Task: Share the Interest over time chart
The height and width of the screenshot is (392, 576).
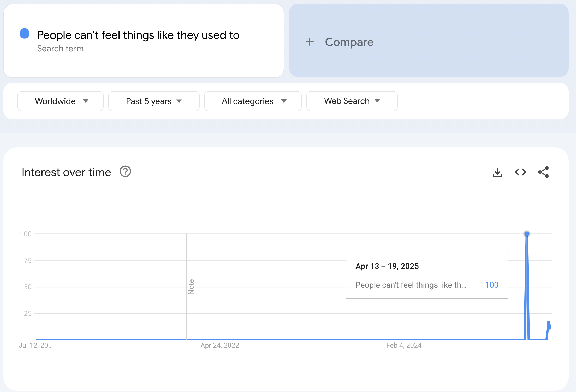Action: 543,172
